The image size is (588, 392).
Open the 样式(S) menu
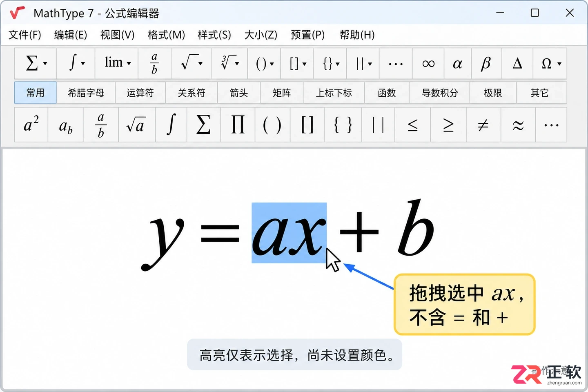click(x=214, y=35)
